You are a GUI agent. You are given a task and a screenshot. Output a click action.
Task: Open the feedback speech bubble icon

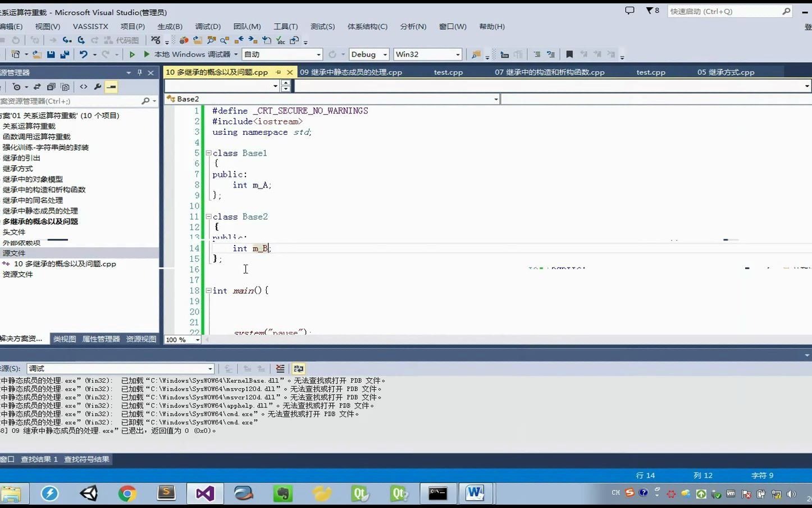coord(629,11)
